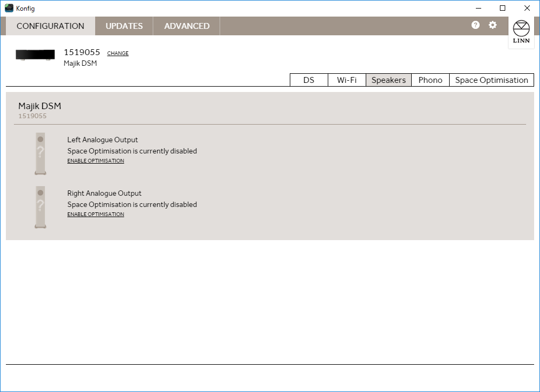The height and width of the screenshot is (392, 540).
Task: Click the Majik DSM model name under serial
Action: (x=80, y=64)
